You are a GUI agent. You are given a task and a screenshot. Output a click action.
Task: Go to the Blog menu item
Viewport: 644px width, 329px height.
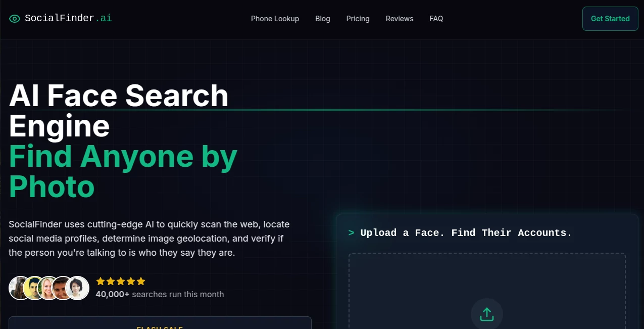point(323,19)
